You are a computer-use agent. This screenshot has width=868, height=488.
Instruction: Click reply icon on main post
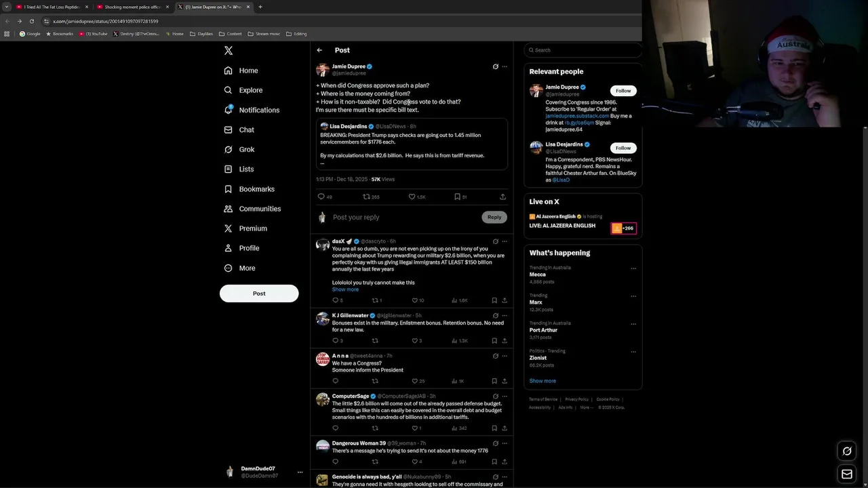321,197
